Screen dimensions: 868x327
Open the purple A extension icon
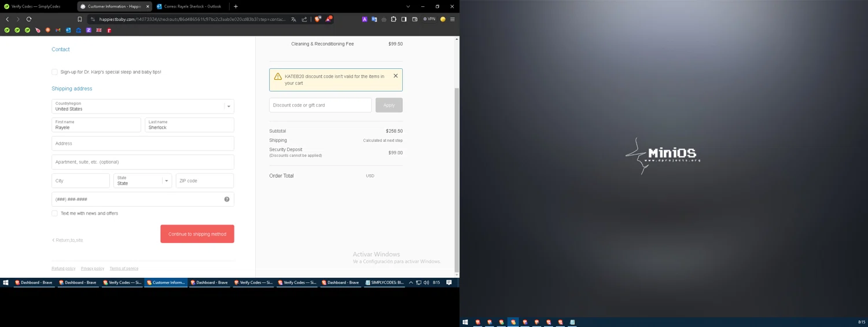pyautogui.click(x=365, y=19)
